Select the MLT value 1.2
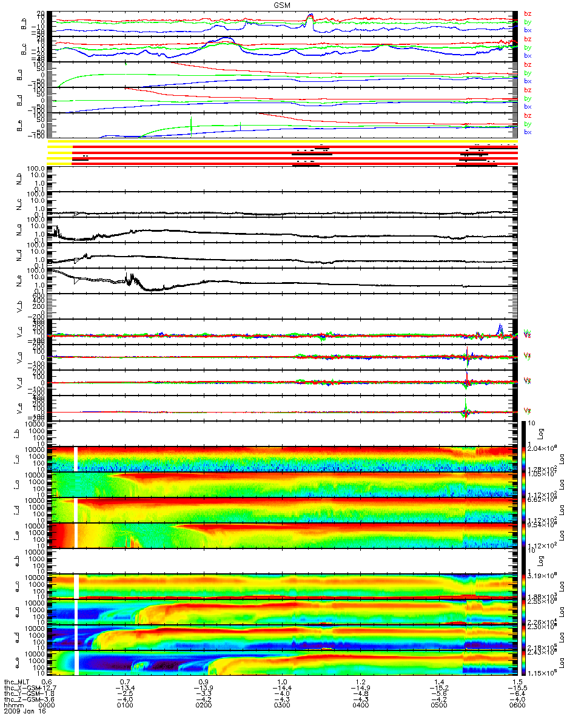The image size is (564, 728). coord(360,682)
